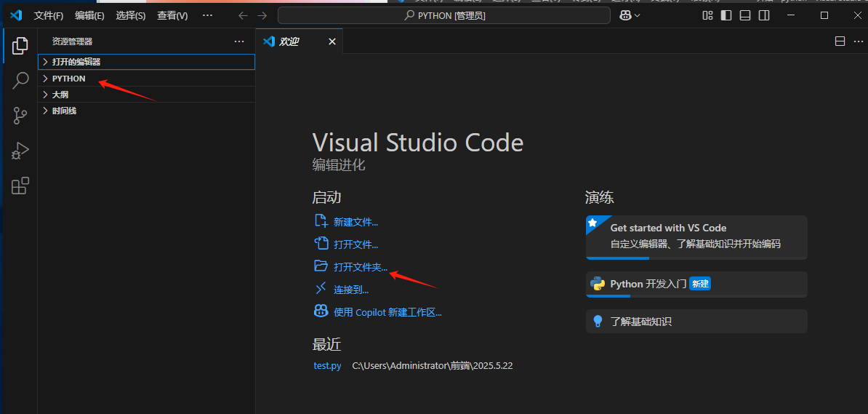Expand the 大纲 section

pyautogui.click(x=146, y=94)
